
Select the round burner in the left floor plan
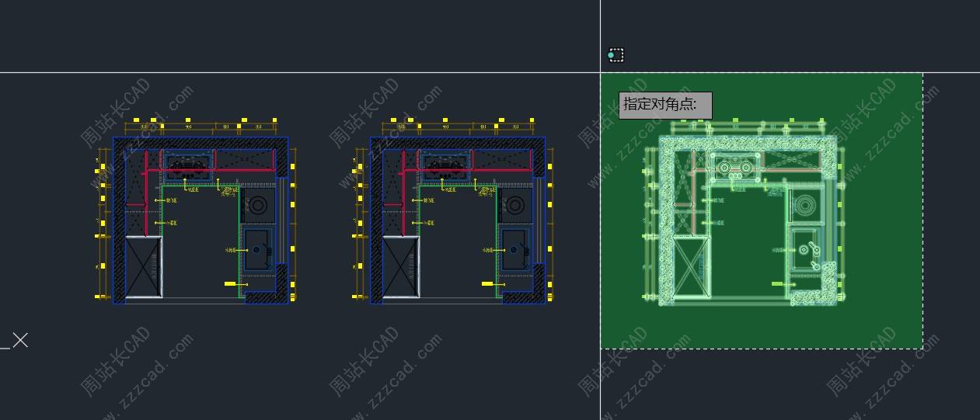tap(256, 206)
